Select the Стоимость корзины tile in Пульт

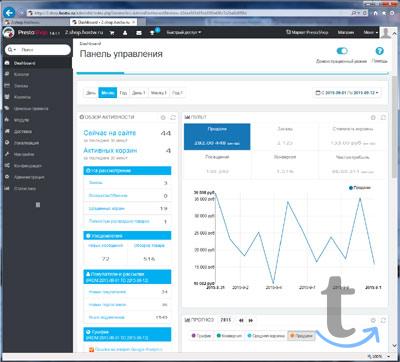[x=353, y=137]
